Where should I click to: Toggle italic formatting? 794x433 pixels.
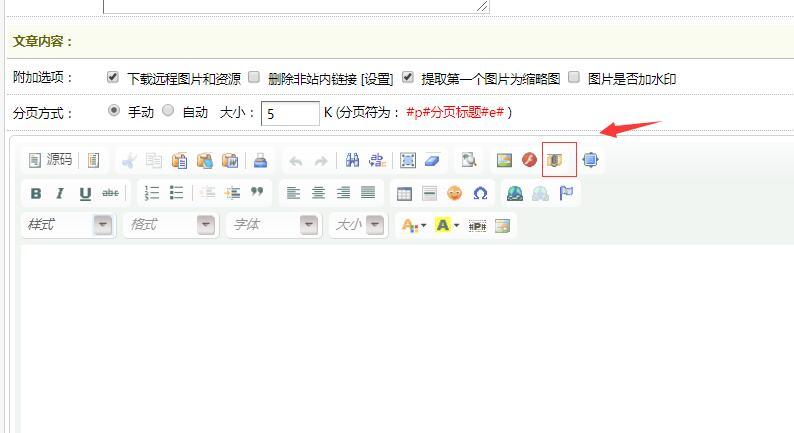60,193
